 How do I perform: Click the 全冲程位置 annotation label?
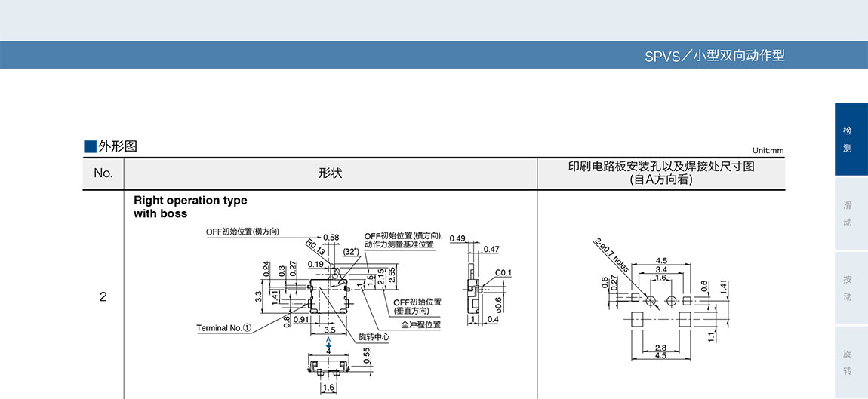pos(420,324)
